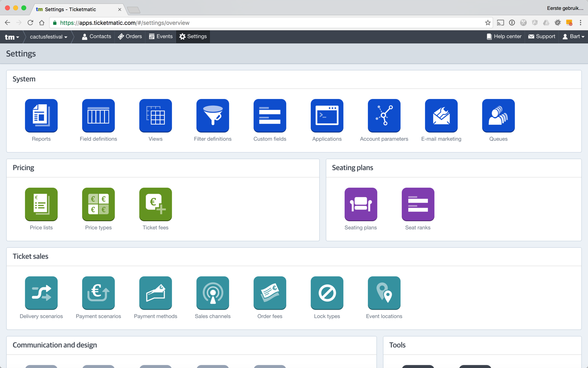This screenshot has width=588, height=368.
Task: Select the Settings - Ticketmatic browser tab
Action: click(78, 9)
